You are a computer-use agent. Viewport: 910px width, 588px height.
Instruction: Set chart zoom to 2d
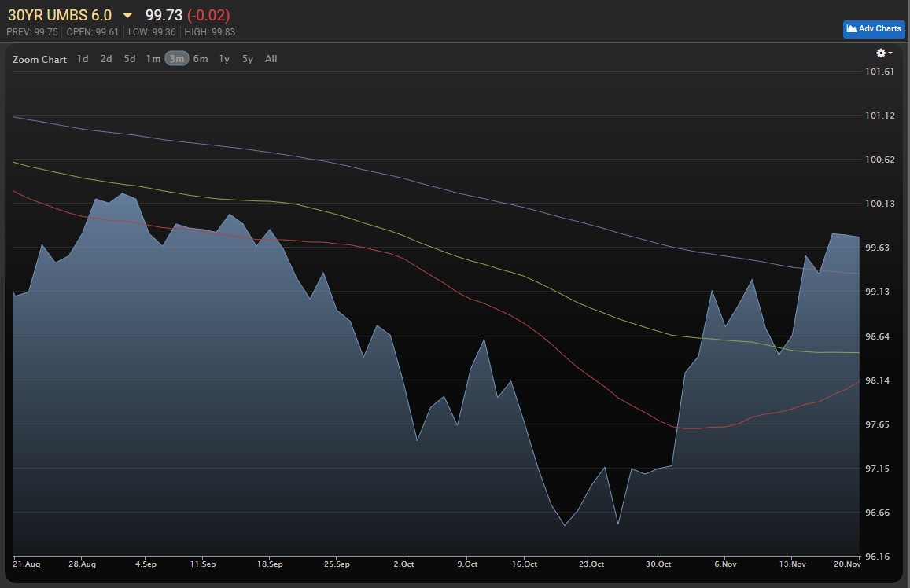click(106, 59)
